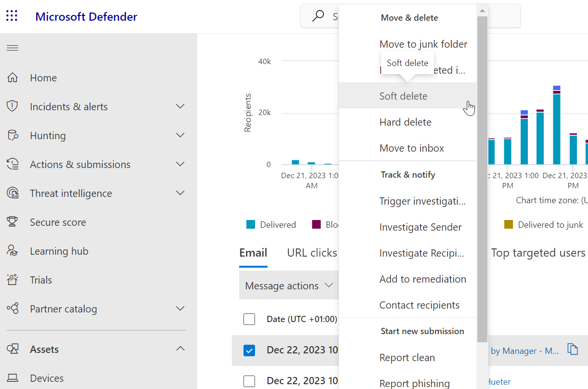Expand Partner catalog chevron
The height and width of the screenshot is (389, 588).
tap(180, 309)
